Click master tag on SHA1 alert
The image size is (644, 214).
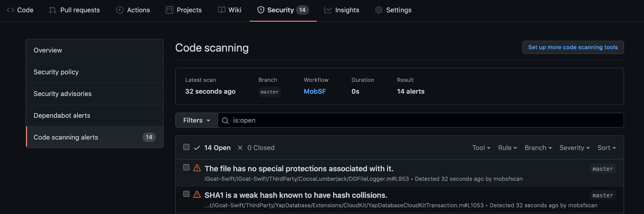coord(603,195)
